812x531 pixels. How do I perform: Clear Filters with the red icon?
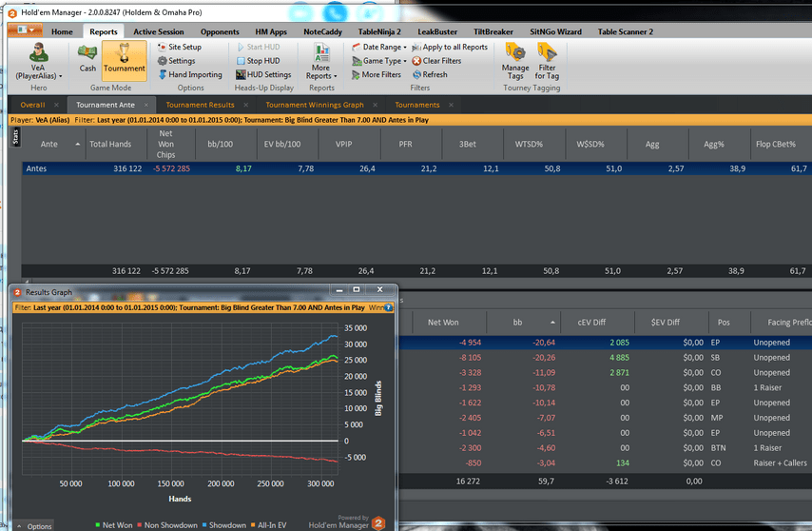436,61
